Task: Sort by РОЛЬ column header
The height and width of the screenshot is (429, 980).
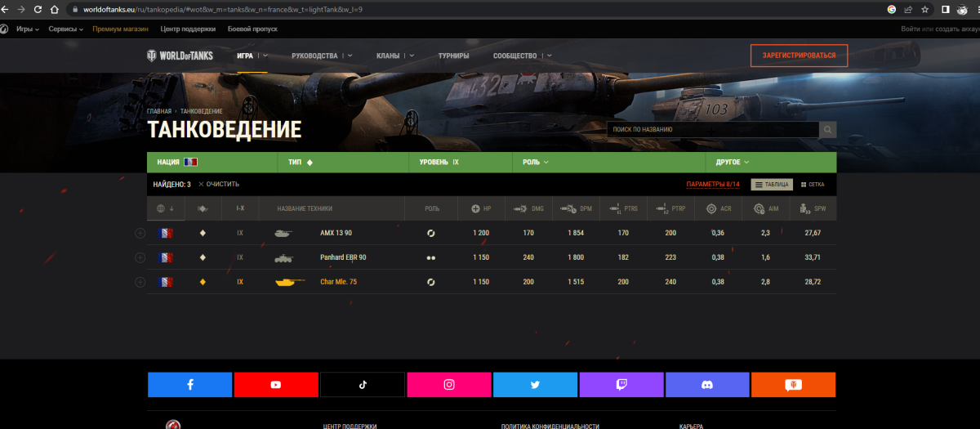Action: [432, 208]
